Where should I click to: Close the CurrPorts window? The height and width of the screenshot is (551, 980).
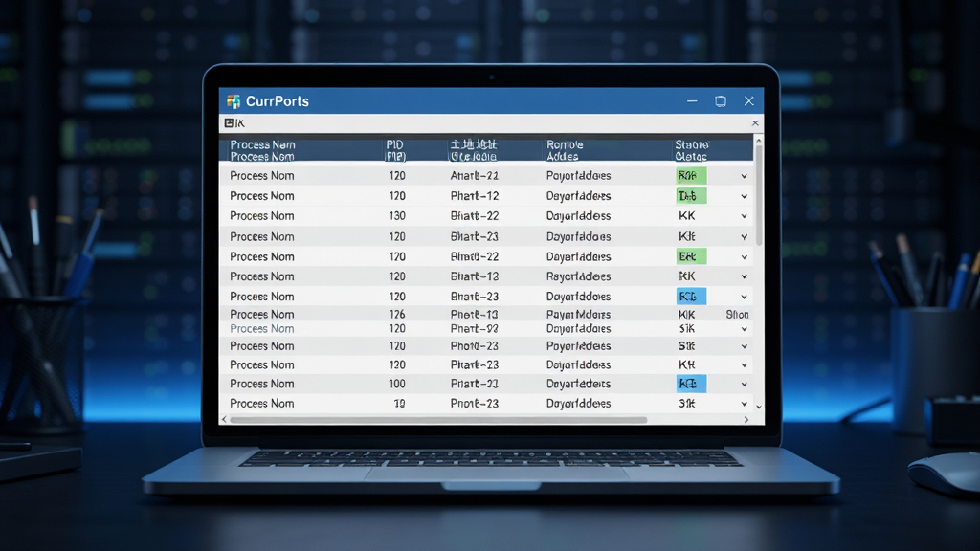coord(748,101)
